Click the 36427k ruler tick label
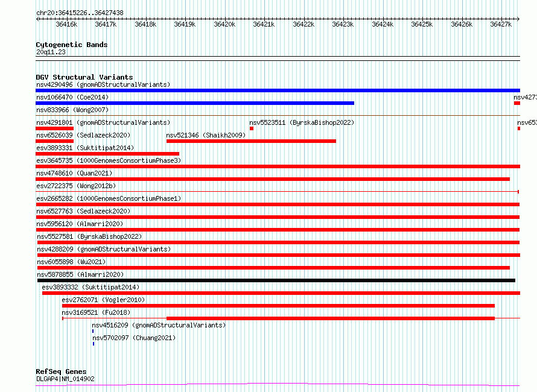The image size is (537, 392). [x=501, y=24]
